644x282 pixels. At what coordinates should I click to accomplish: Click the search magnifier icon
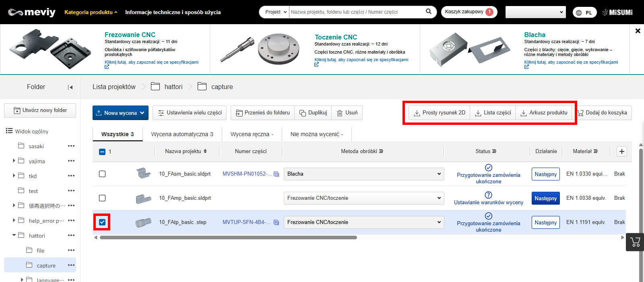tap(429, 12)
